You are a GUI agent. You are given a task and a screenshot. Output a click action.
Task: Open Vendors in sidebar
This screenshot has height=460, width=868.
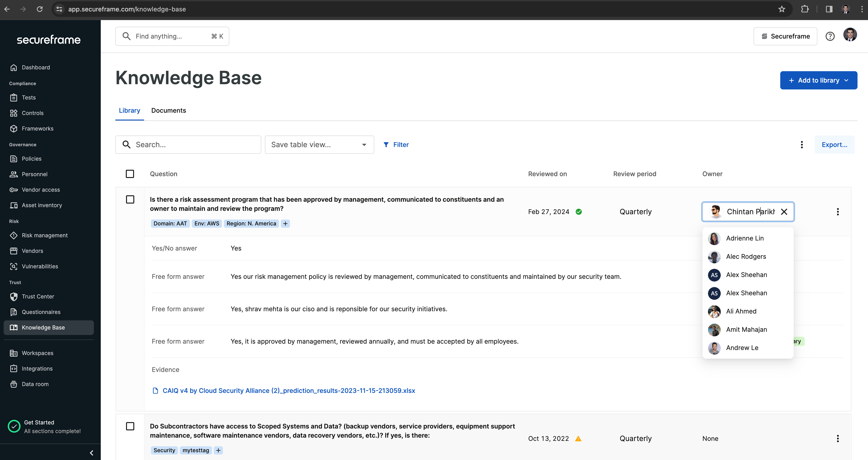point(32,251)
